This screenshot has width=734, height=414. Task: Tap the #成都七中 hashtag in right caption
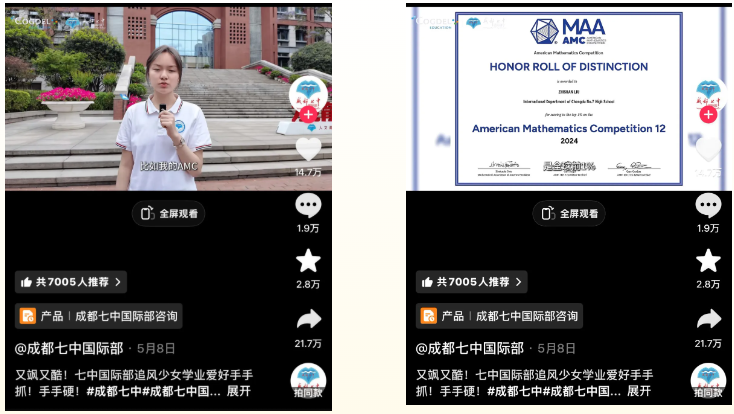514,391
